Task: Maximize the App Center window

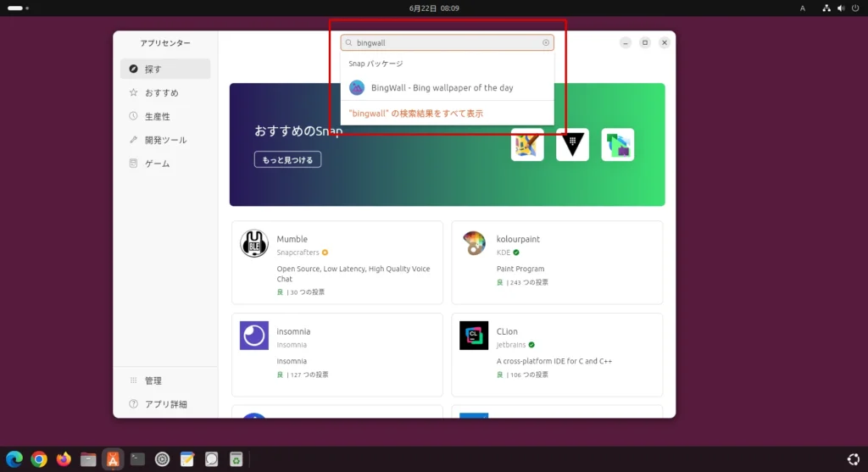Action: 645,42
